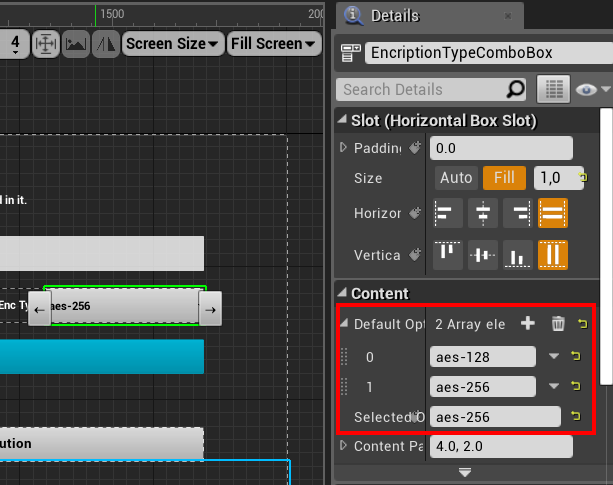This screenshot has height=485, width=613.
Task: Click the mirror/flip localization preview icon
Action: tap(106, 43)
